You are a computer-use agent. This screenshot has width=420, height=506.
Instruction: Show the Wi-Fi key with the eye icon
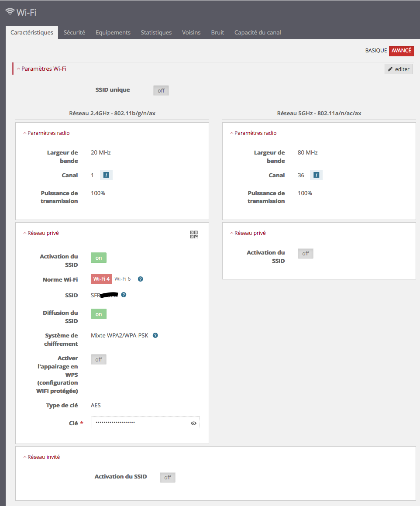pyautogui.click(x=193, y=423)
